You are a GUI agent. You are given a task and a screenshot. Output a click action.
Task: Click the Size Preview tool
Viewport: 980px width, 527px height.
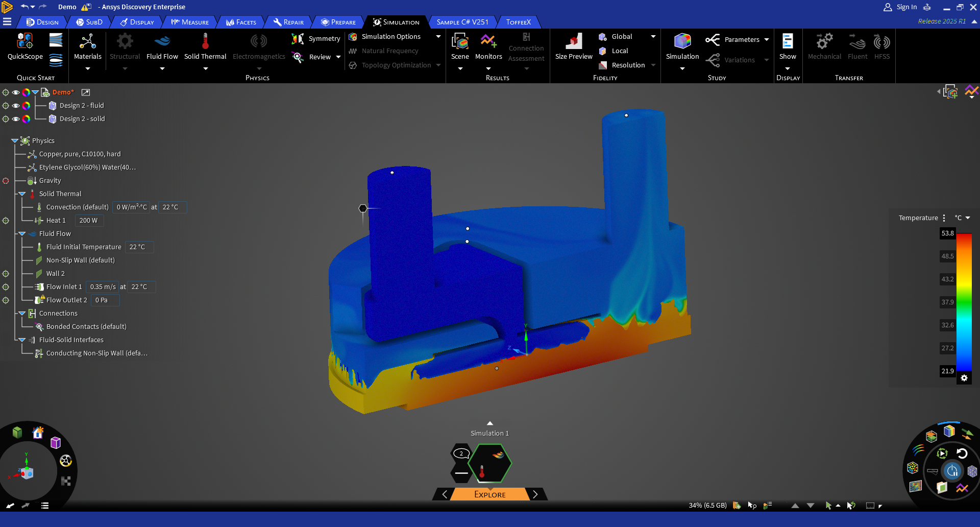click(574, 47)
